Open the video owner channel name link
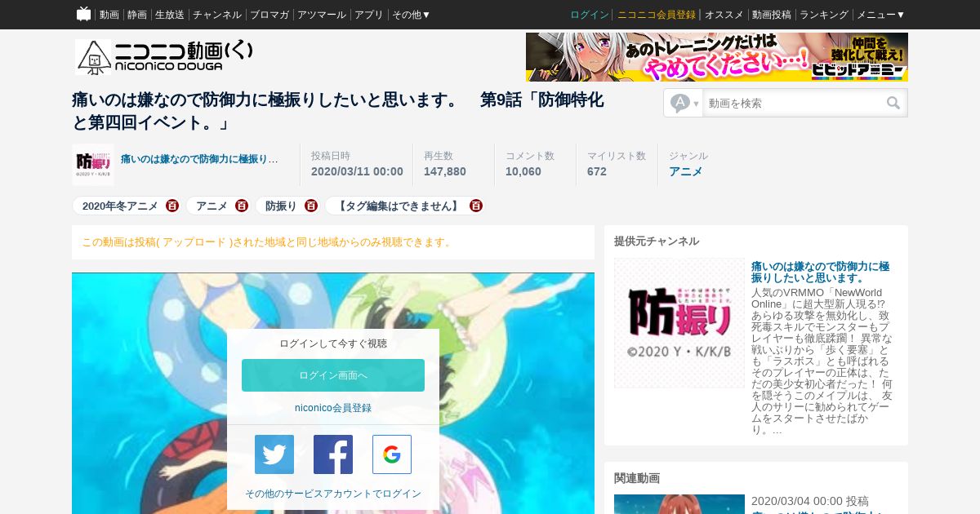Viewport: 980px width, 514px height. (x=199, y=159)
